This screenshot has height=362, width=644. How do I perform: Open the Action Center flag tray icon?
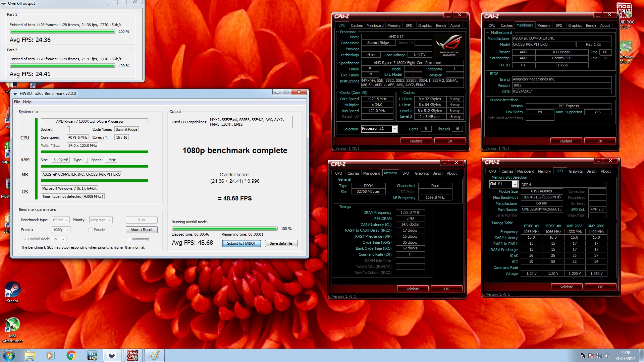pos(591,356)
